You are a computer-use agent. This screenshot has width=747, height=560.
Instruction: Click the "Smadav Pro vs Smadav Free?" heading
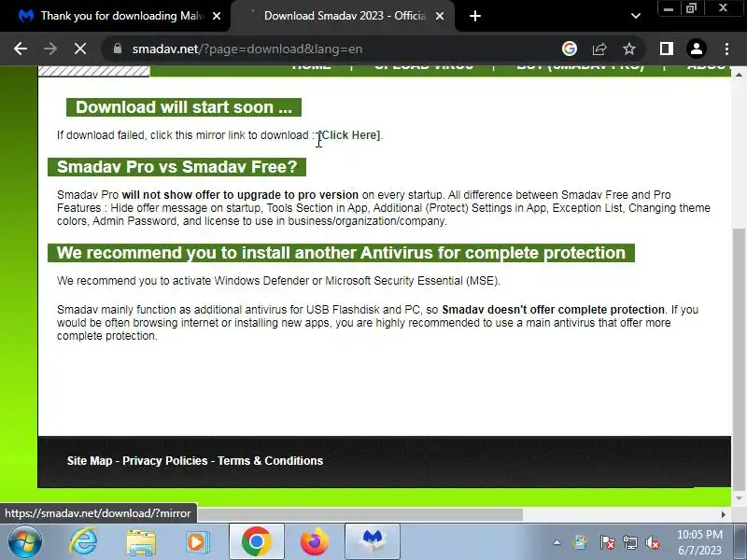(176, 167)
